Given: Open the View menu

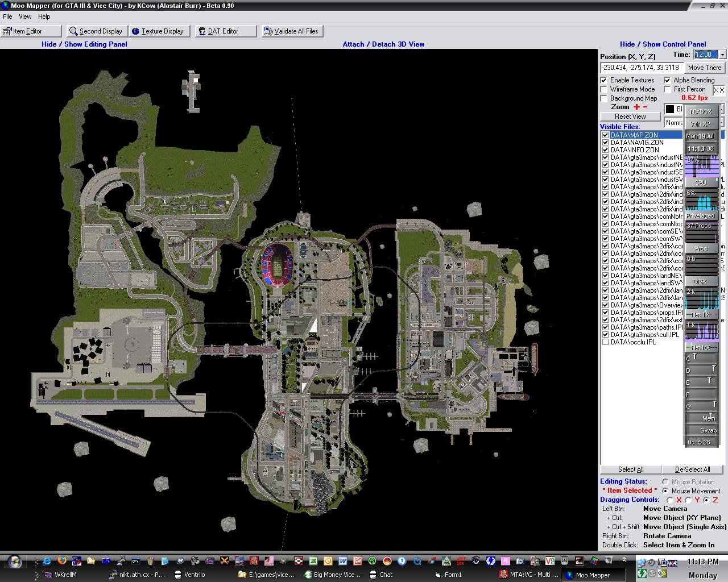Looking at the screenshot, I should click(x=25, y=16).
